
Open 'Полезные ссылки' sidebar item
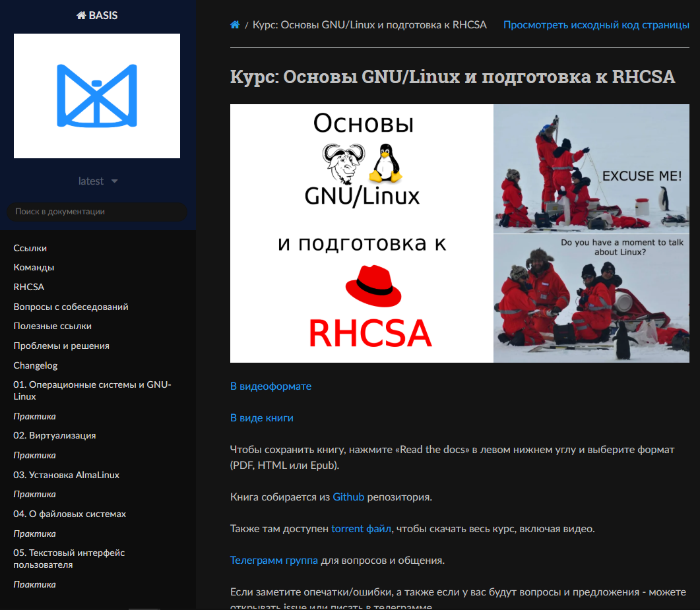pos(53,326)
